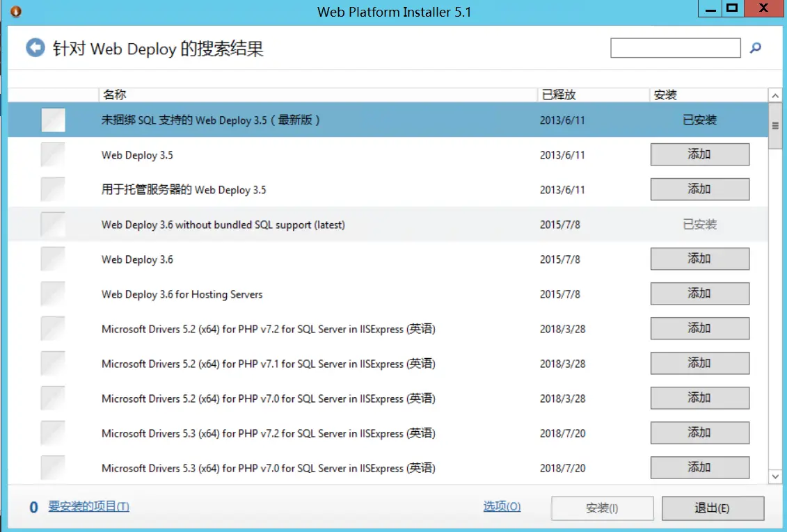Sort by the 已释放 column header

tap(594, 95)
